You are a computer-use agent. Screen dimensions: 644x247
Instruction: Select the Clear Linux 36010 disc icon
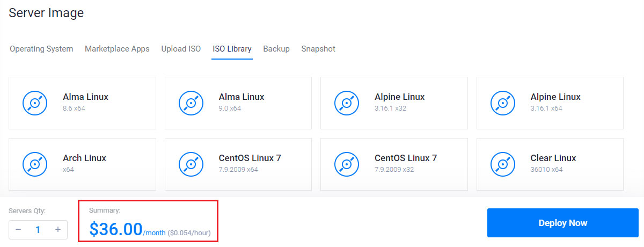pos(503,164)
